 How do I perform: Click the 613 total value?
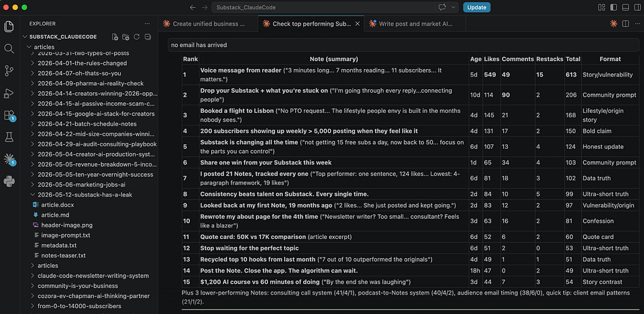tap(572, 74)
